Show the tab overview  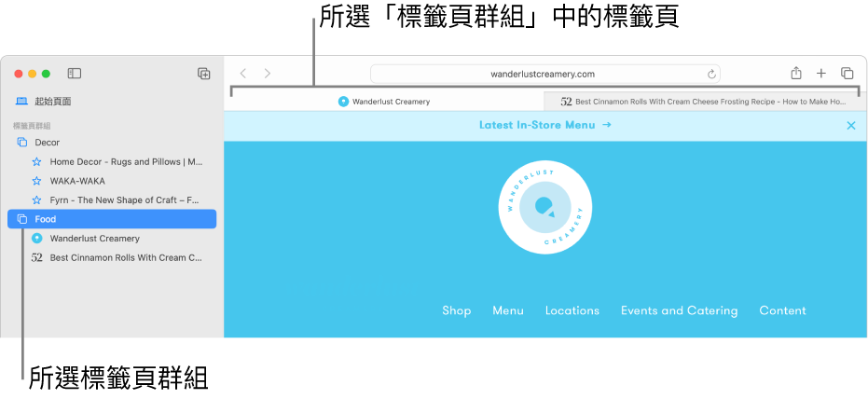click(x=847, y=73)
